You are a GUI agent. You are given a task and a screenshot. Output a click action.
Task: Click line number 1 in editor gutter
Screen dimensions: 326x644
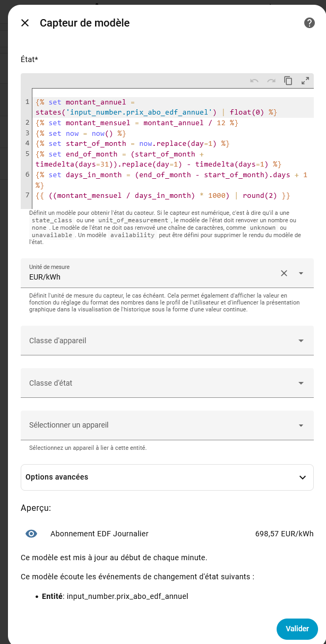pos(27,101)
